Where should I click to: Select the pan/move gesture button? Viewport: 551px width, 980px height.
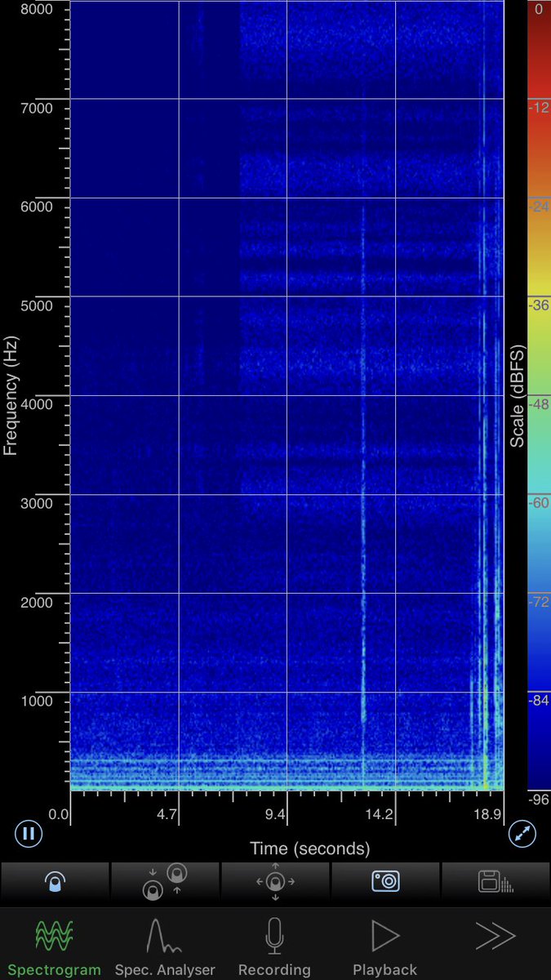pyautogui.click(x=275, y=881)
